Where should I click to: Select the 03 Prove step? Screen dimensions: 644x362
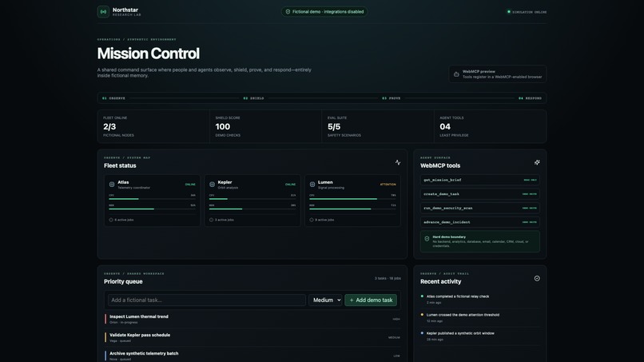(392, 98)
